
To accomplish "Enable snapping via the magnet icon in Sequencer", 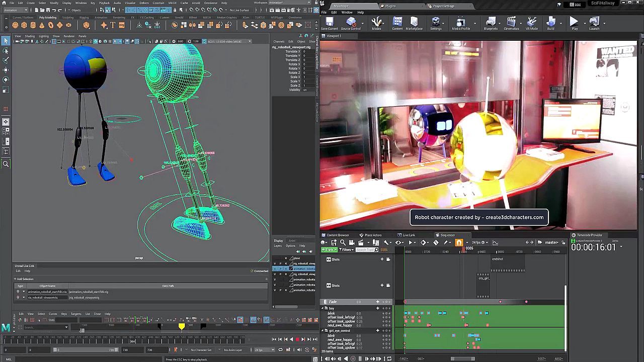I will [458, 242].
